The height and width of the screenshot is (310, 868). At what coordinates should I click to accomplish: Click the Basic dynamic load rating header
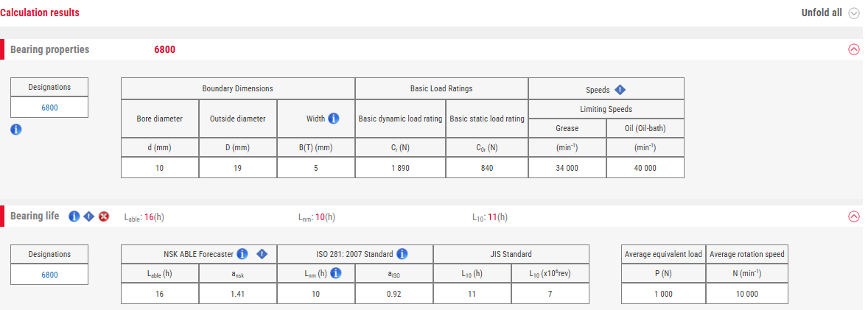click(x=400, y=119)
